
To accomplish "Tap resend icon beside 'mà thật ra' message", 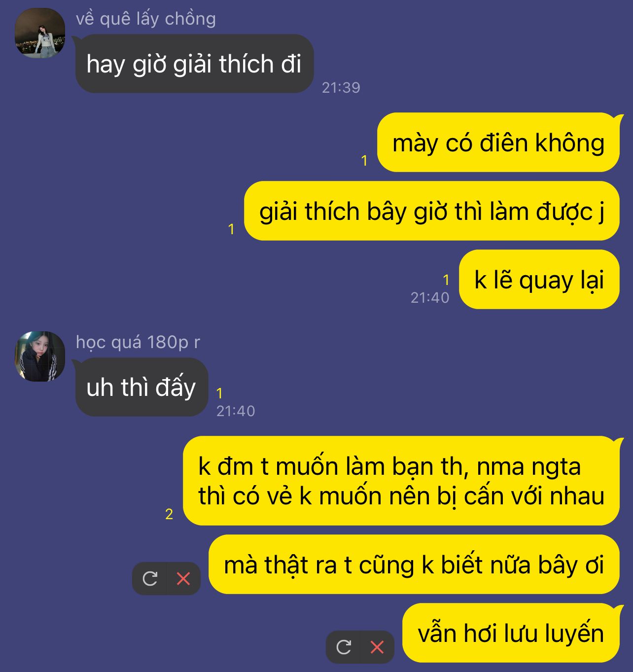I will tap(150, 578).
